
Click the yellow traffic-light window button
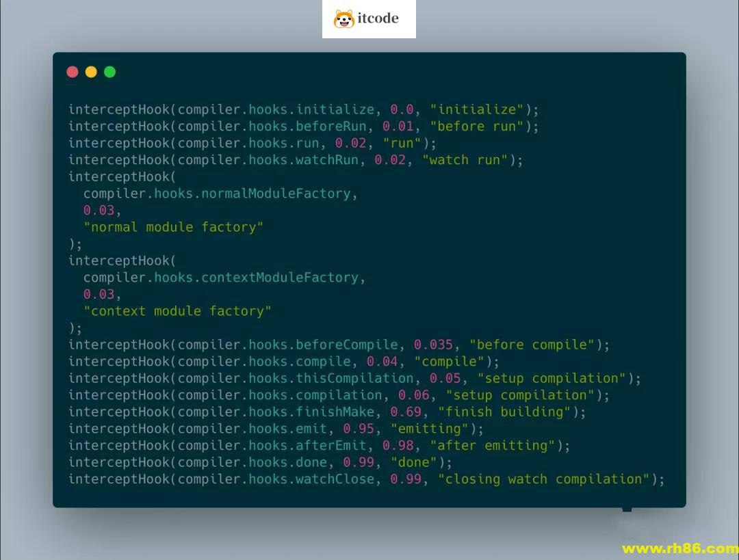pos(91,71)
